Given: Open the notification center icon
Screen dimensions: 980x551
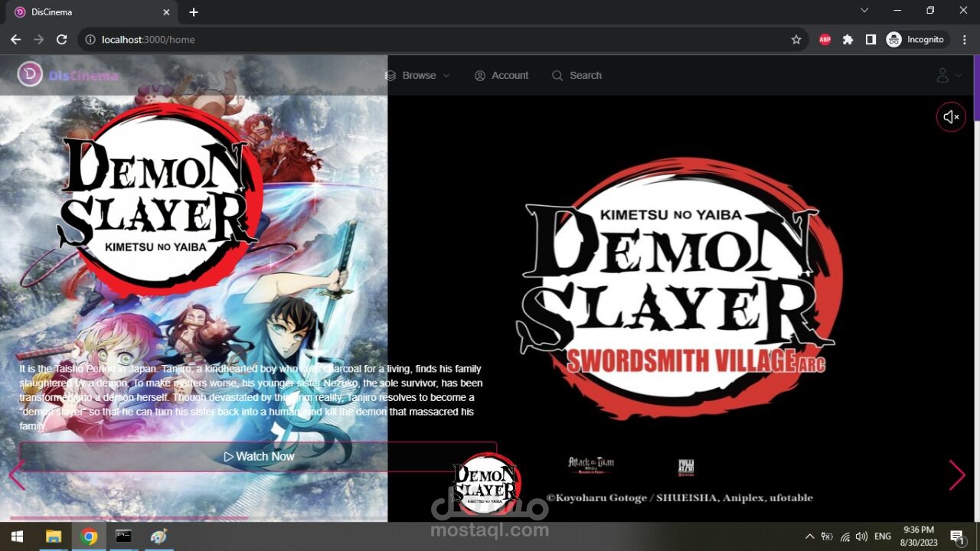Looking at the screenshot, I should (x=957, y=536).
